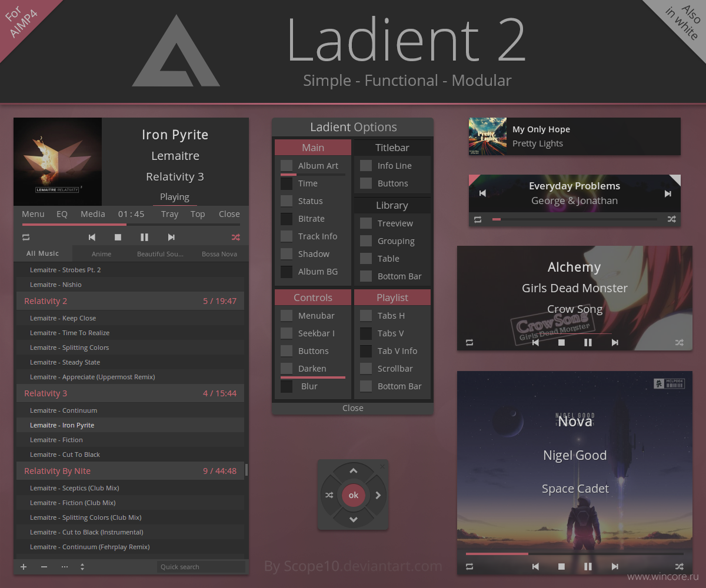Select the Lemaitre - Fiction track row

(x=130, y=440)
